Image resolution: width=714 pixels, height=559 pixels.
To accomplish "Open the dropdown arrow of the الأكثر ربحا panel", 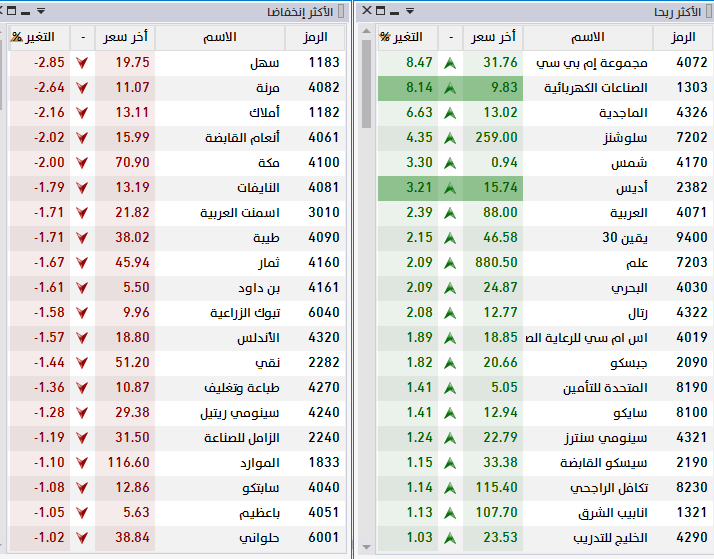I will (x=410, y=11).
